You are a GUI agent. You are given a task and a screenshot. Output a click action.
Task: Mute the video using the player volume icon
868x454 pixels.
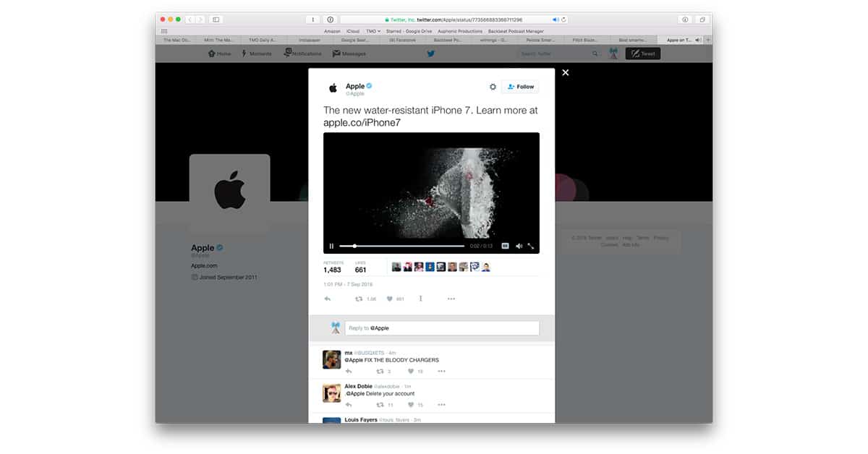(x=519, y=247)
